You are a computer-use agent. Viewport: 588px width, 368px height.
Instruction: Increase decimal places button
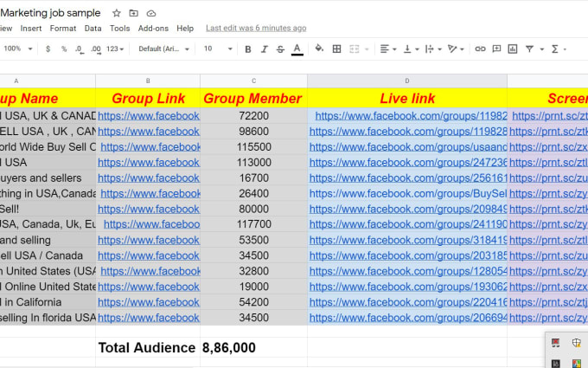96,49
